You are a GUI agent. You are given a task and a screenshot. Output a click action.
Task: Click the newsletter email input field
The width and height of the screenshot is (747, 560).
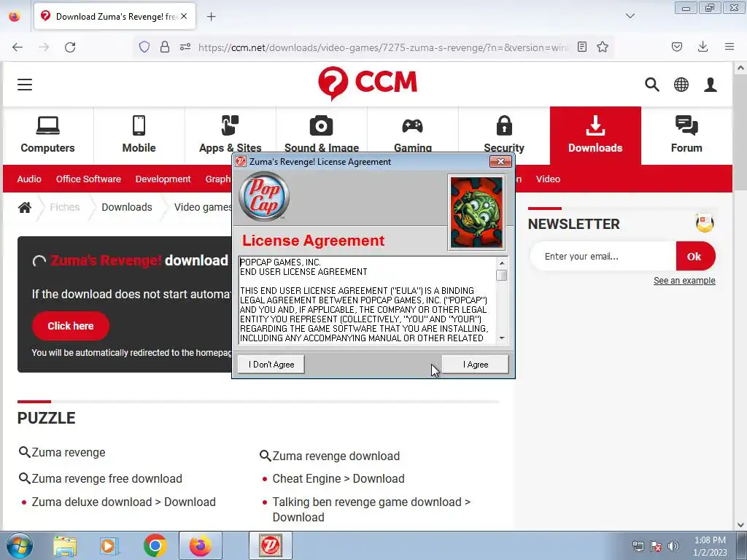click(603, 256)
